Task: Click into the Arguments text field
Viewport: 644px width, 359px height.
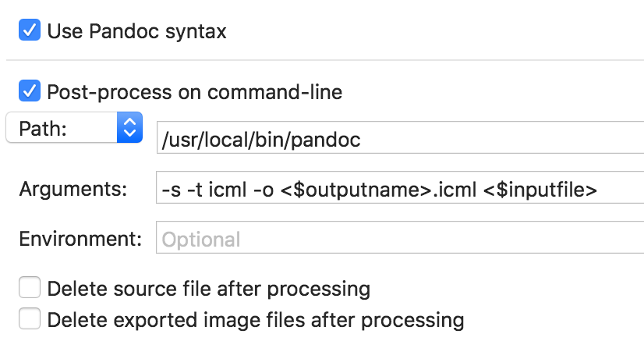Action: click(x=400, y=187)
